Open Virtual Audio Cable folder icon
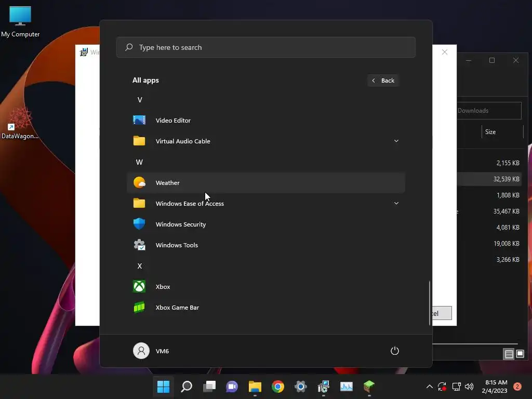The height and width of the screenshot is (399, 532). click(139, 141)
